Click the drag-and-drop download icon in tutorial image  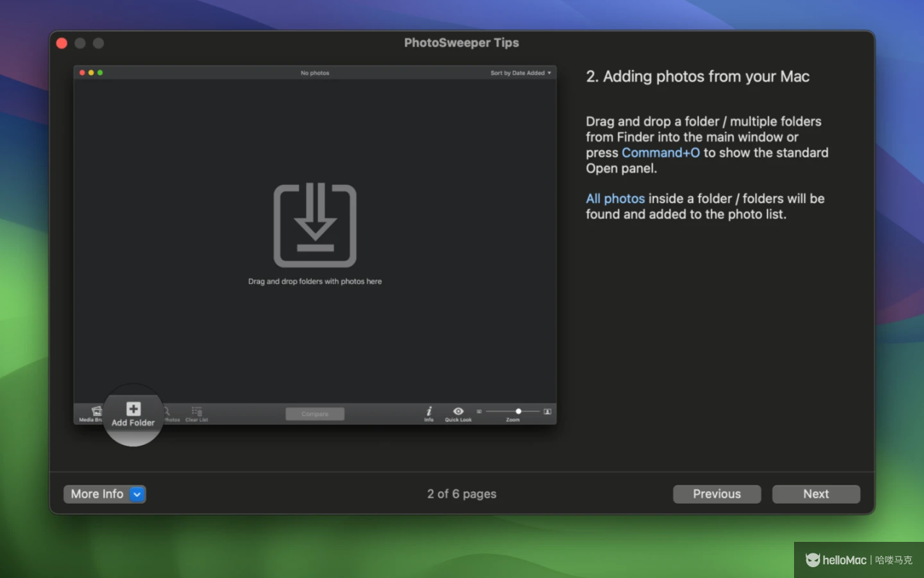tap(315, 225)
